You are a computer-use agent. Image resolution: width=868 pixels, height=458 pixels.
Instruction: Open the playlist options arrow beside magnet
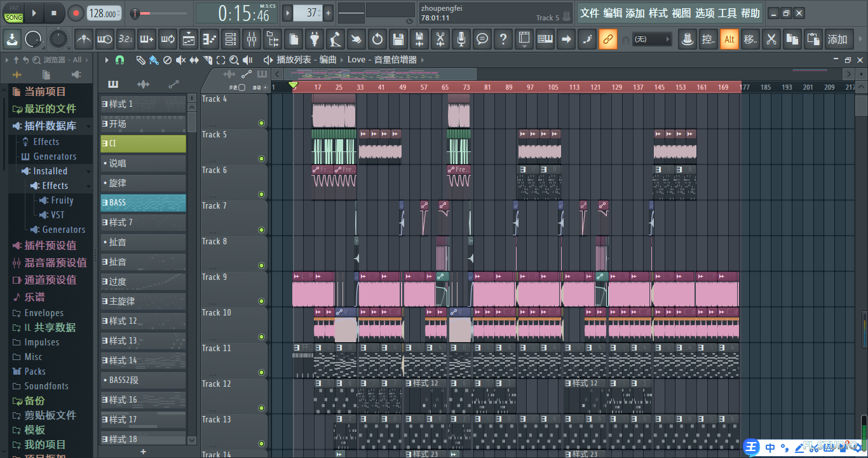click(107, 60)
